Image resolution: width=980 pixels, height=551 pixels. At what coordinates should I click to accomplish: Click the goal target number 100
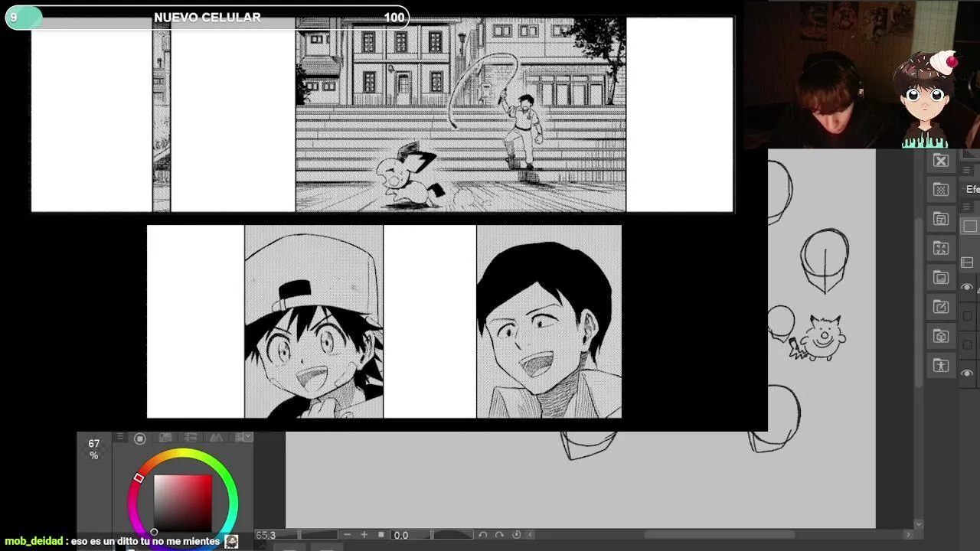point(394,18)
